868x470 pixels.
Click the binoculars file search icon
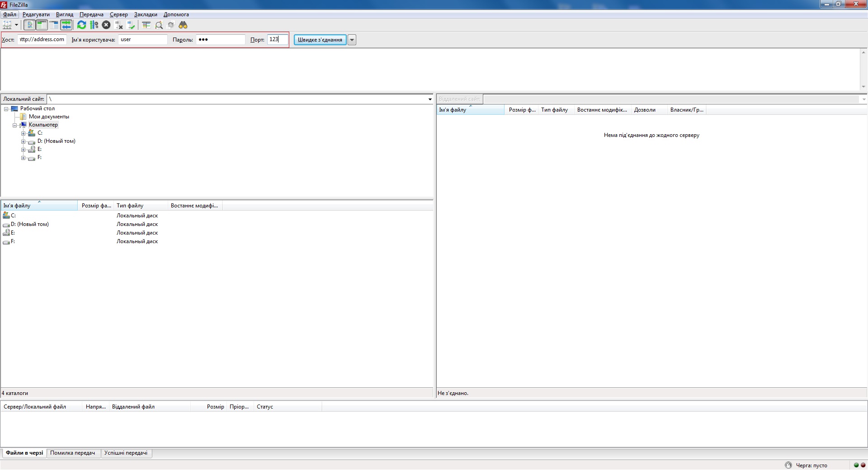point(183,25)
